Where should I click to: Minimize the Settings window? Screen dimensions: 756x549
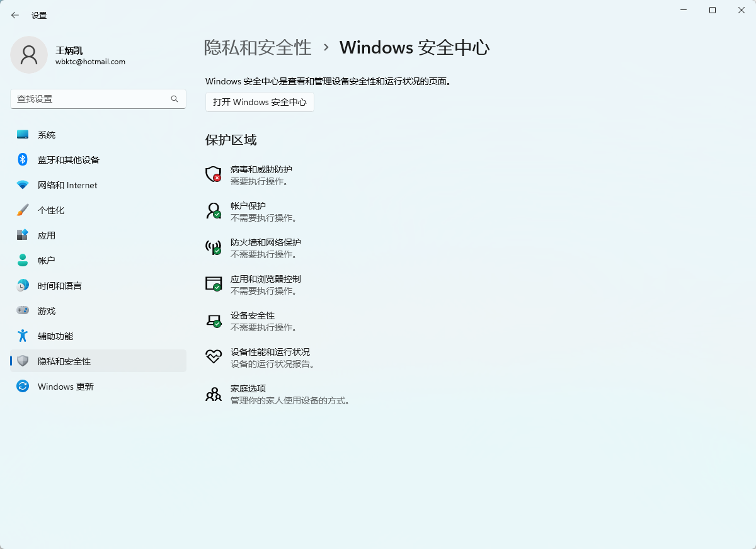tap(684, 10)
